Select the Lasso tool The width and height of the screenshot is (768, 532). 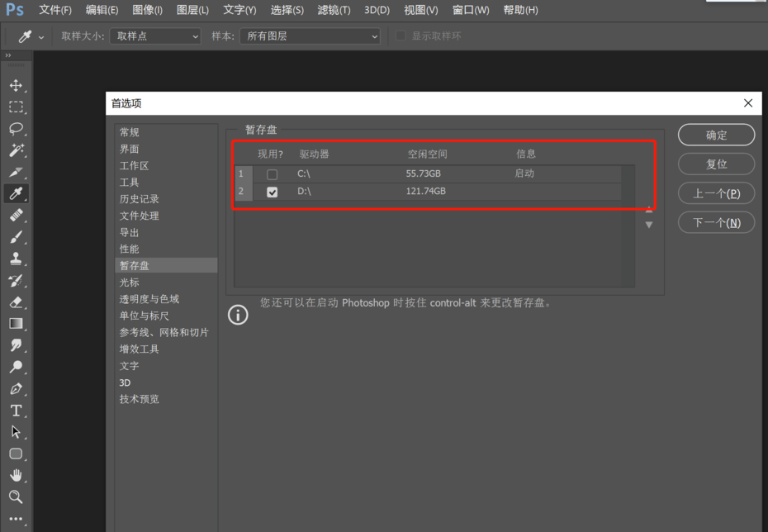(x=16, y=128)
